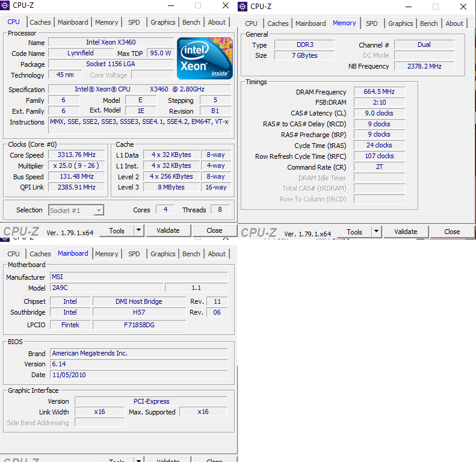Click the processor Name field showing Intel Xeon X3460
476x462 pixels.
(110, 43)
